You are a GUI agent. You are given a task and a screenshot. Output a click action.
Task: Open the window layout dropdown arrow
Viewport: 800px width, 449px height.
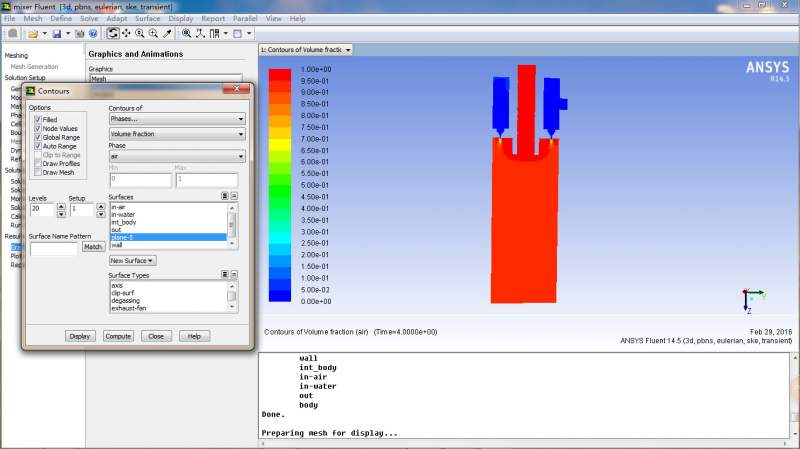[249, 34]
